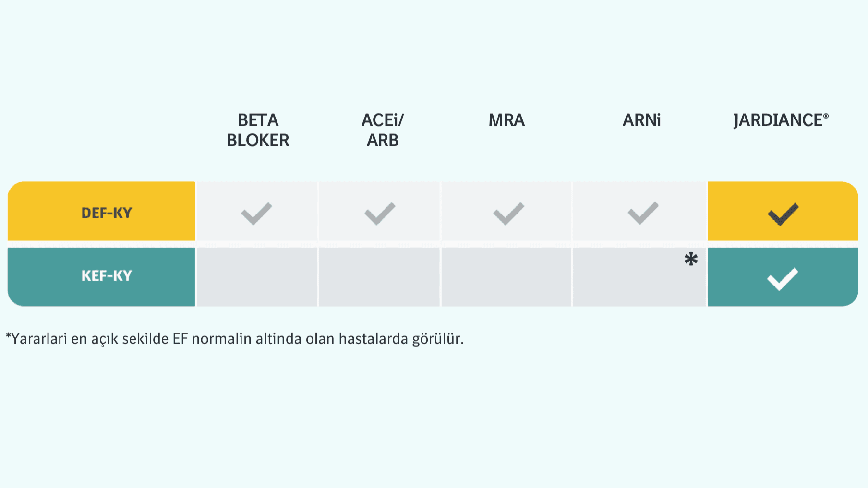The height and width of the screenshot is (488, 868).
Task: Click the DEF-KY ARNi checkmark
Action: point(643,214)
